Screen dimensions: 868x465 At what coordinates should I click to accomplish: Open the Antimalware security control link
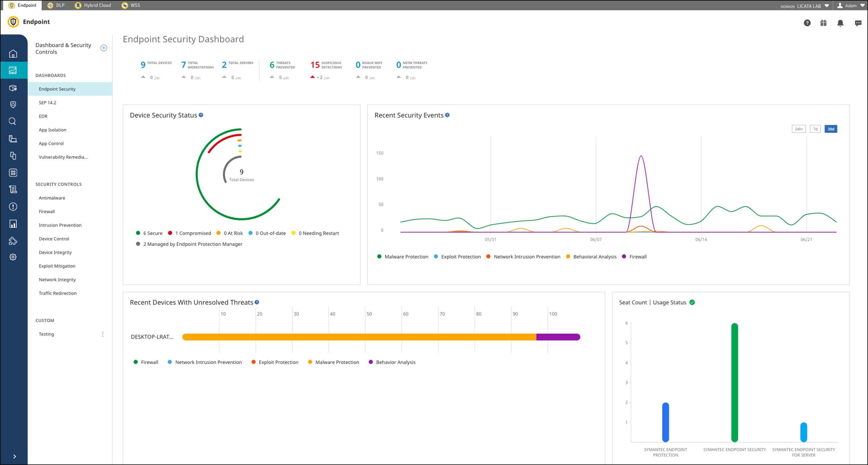pos(52,198)
